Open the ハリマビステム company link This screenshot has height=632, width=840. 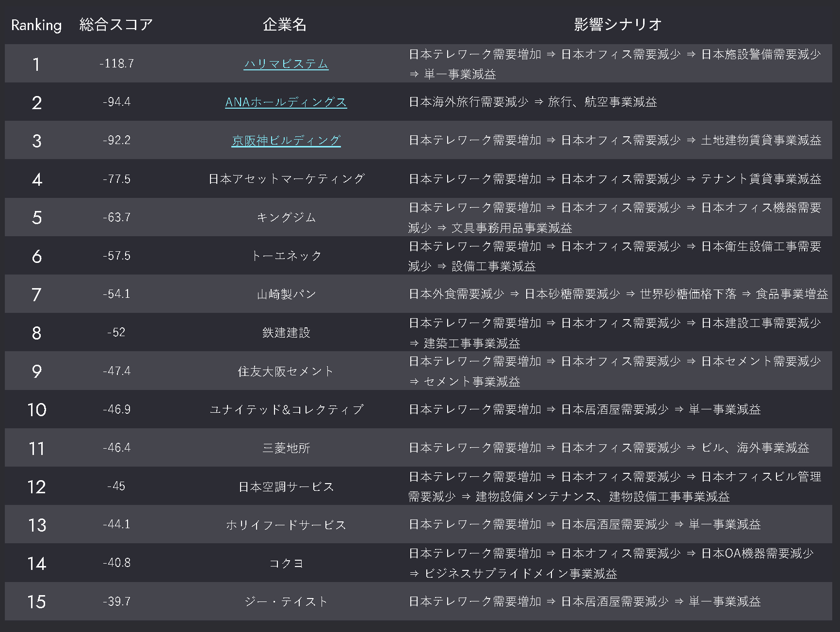coord(286,64)
